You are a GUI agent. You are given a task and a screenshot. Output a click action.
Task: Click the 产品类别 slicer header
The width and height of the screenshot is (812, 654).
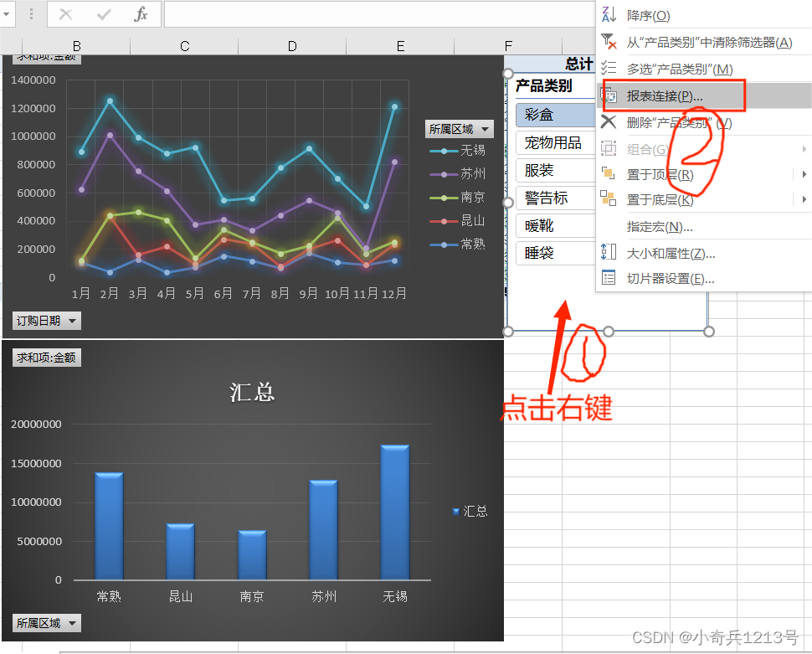click(544, 85)
